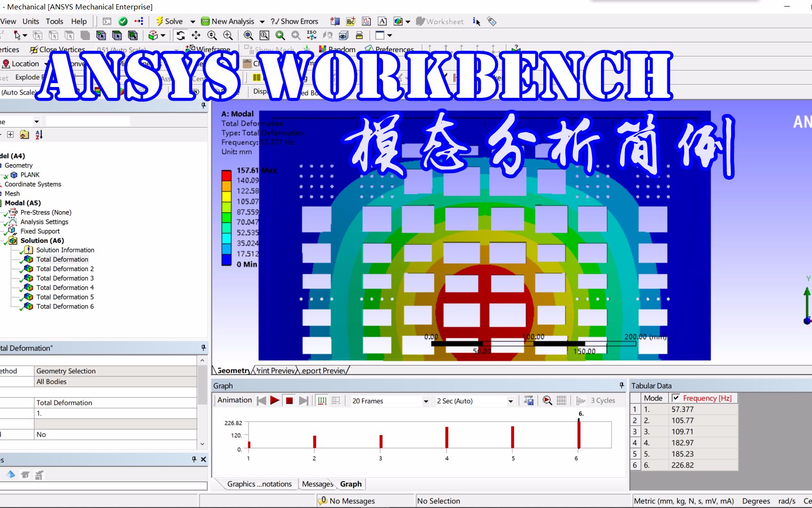This screenshot has height=508, width=812.
Task: Click the Zoom animation magnifier icon
Action: coord(547,401)
